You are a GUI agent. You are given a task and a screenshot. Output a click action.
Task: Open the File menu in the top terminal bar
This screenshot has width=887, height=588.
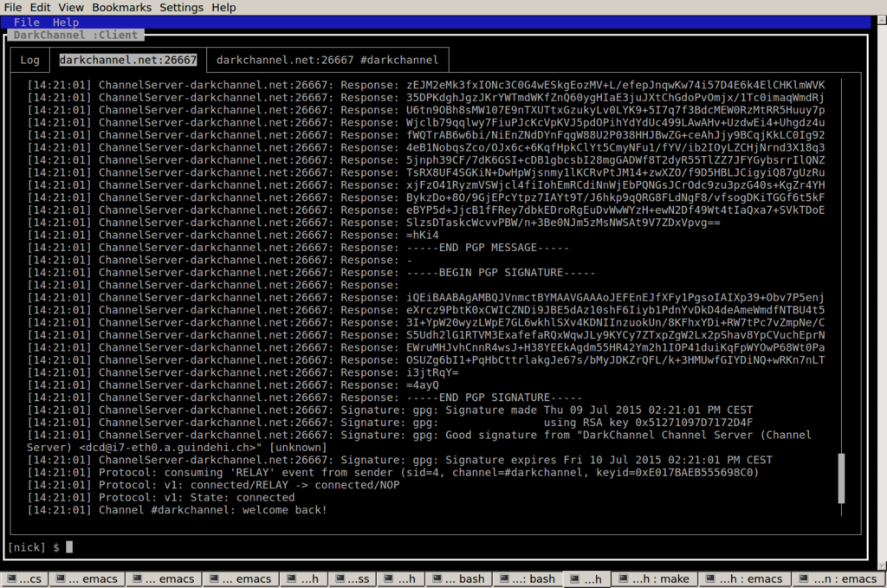tap(12, 8)
